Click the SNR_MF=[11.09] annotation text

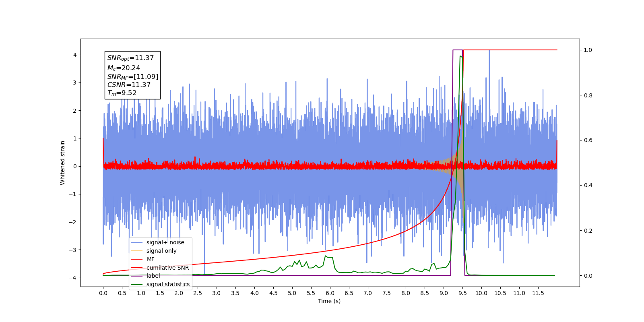pyautogui.click(x=133, y=76)
